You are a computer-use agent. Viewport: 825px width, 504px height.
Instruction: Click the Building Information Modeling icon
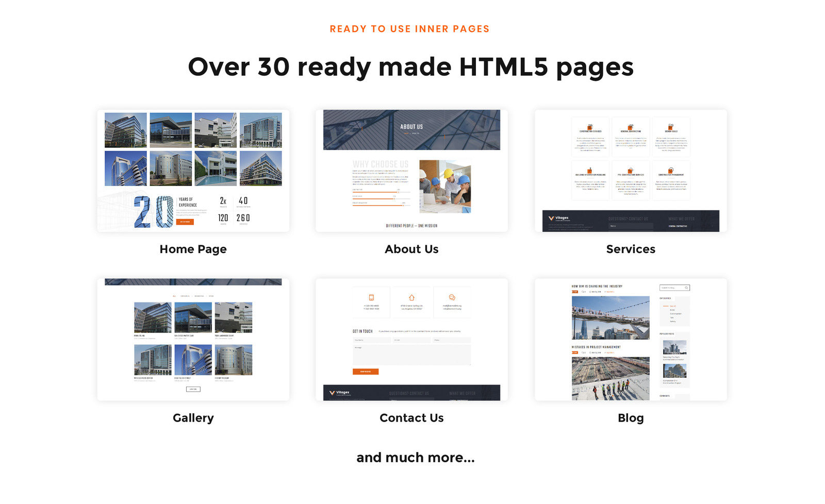tap(590, 170)
